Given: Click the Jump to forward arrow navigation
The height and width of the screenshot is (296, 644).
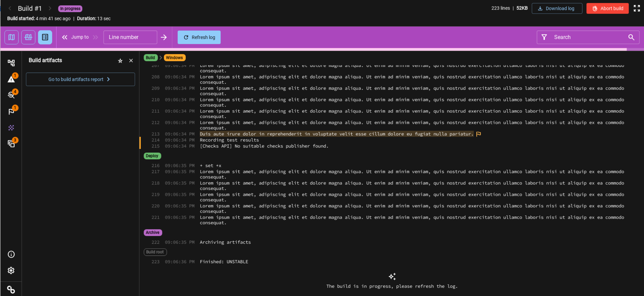Looking at the screenshot, I should [x=96, y=37].
